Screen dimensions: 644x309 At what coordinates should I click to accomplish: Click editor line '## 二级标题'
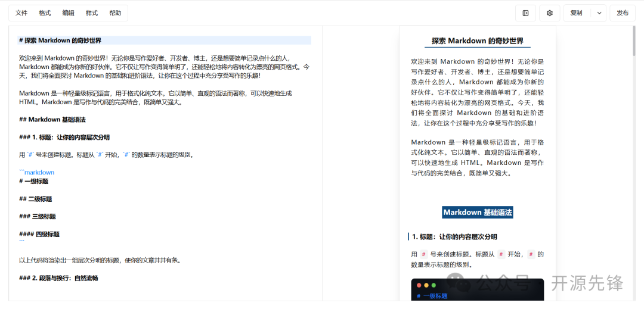(x=36, y=199)
